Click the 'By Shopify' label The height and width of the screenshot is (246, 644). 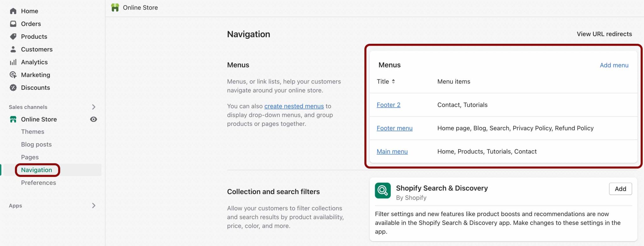click(x=411, y=198)
